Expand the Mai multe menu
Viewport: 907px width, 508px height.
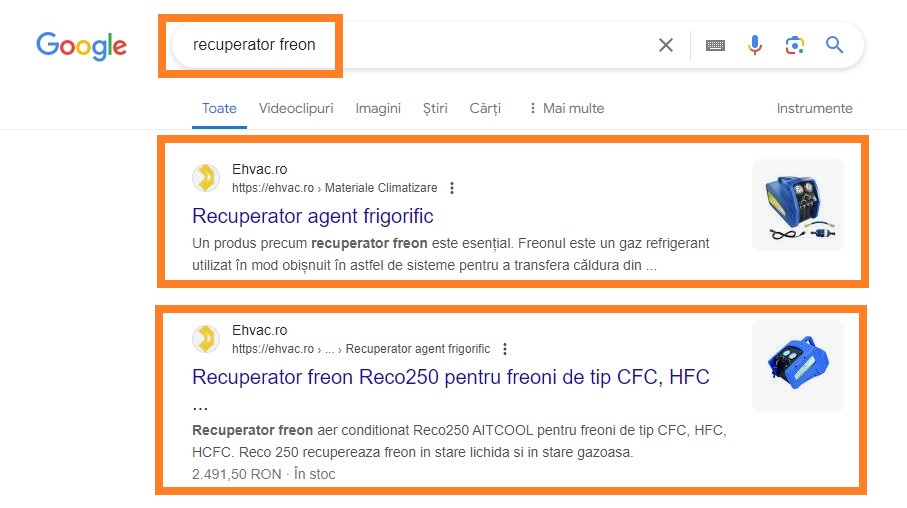(566, 108)
